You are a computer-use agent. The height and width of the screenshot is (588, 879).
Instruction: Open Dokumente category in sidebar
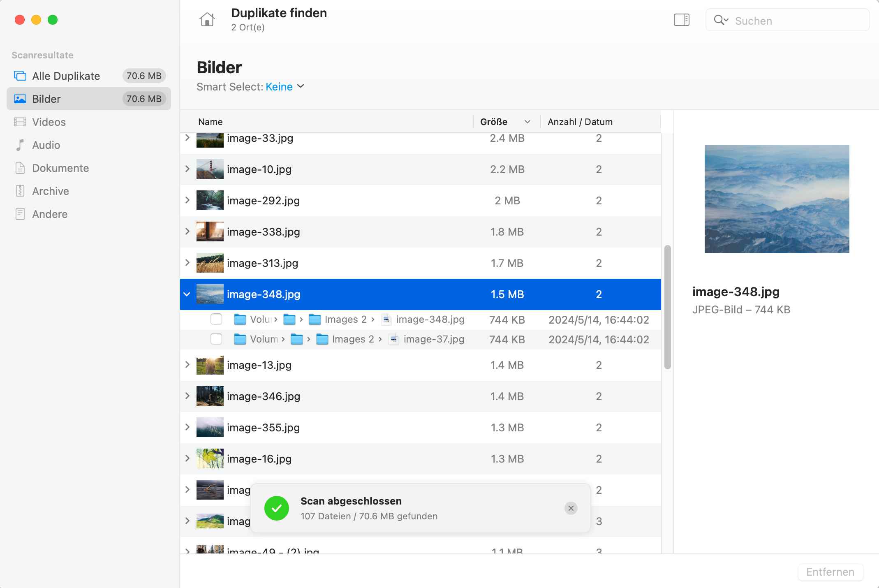pyautogui.click(x=60, y=168)
